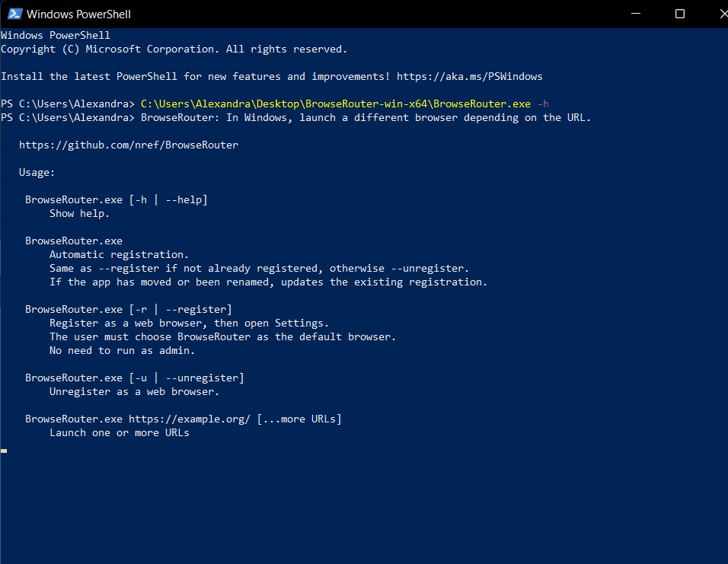Maximize the Windows PowerShell window
This screenshot has height=564, width=728.
(x=680, y=14)
